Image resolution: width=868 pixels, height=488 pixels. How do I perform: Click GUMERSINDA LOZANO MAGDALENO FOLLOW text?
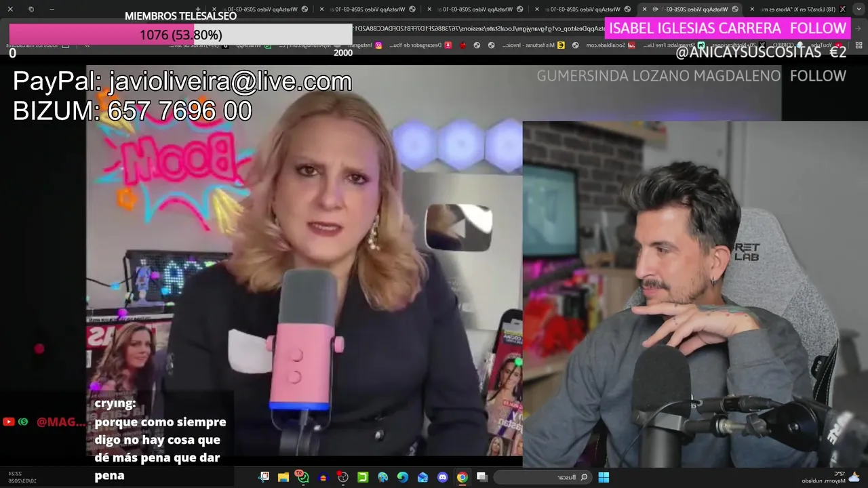click(691, 76)
